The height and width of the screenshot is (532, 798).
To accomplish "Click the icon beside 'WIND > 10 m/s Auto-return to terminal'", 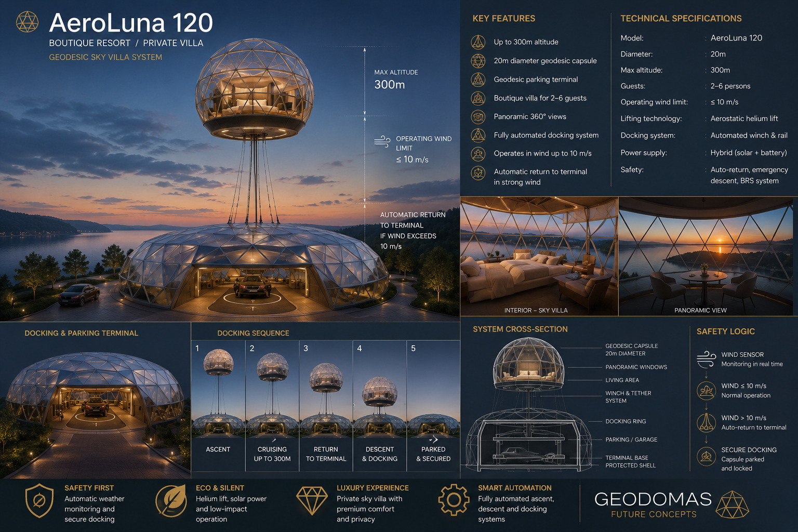I will [x=707, y=422].
